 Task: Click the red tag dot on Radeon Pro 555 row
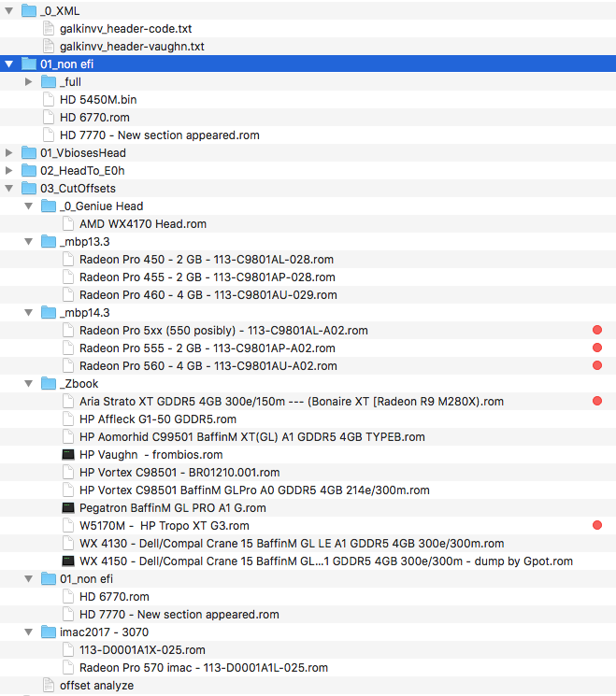(597, 348)
